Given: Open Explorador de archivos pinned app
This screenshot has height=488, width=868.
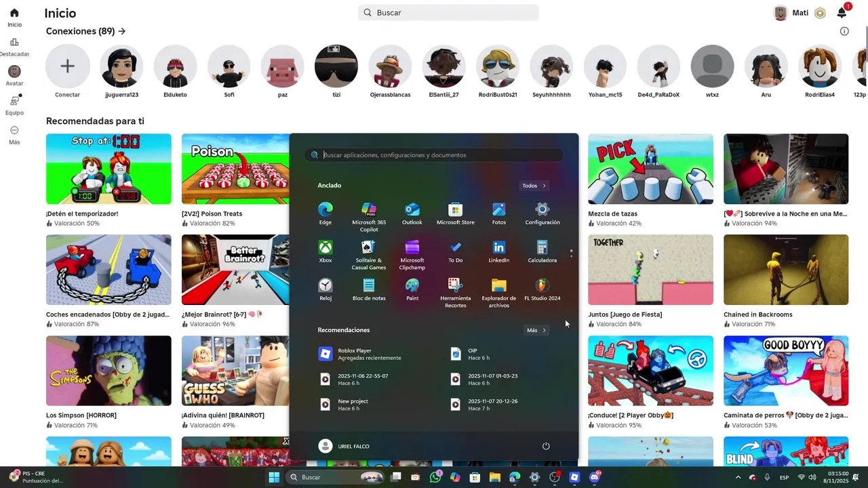Looking at the screenshot, I should (499, 293).
